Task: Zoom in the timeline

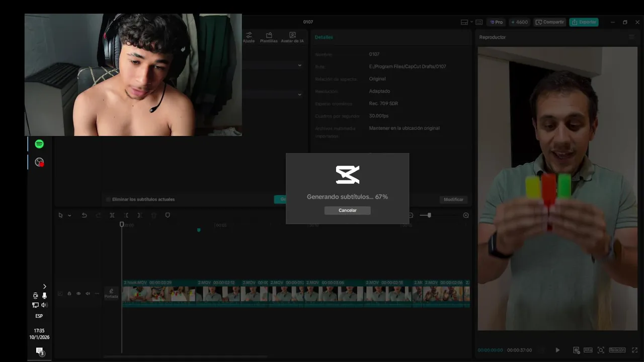Action: (466, 215)
